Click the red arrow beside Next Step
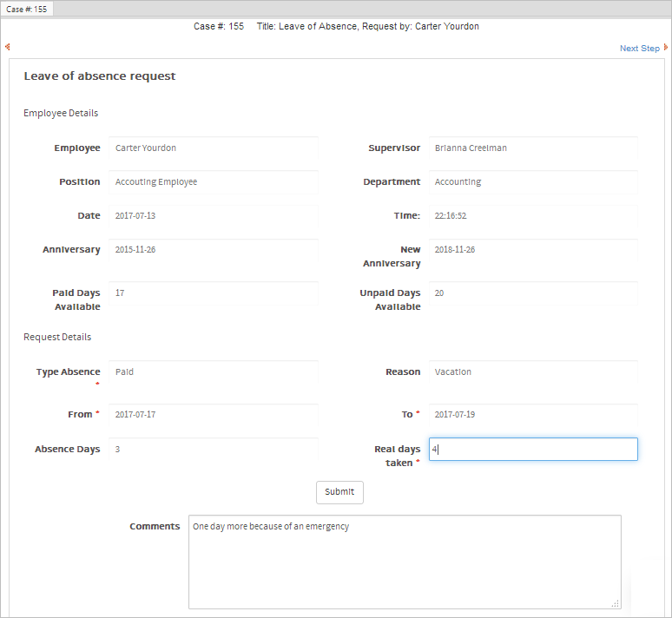Screen dimensions: 672x618 coord(666,48)
